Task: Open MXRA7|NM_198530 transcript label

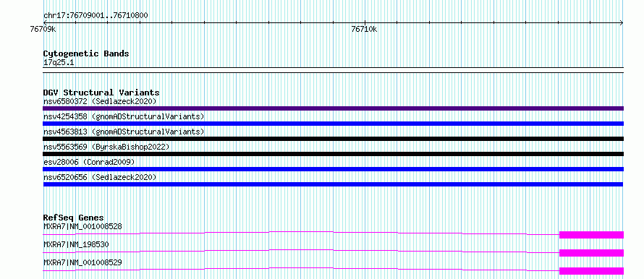Action: (x=76, y=244)
